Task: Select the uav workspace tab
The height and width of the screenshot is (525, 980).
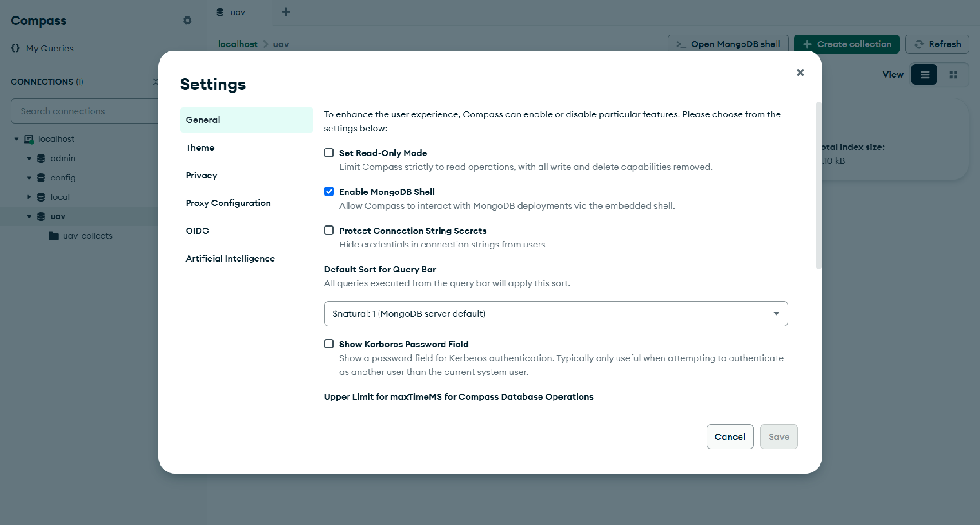Action: coord(240,12)
